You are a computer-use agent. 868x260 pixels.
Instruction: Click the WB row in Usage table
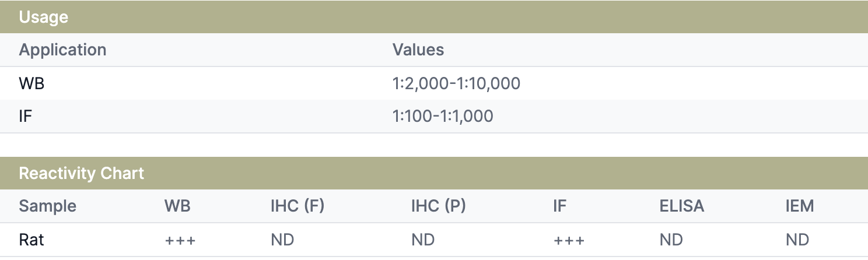(434, 83)
